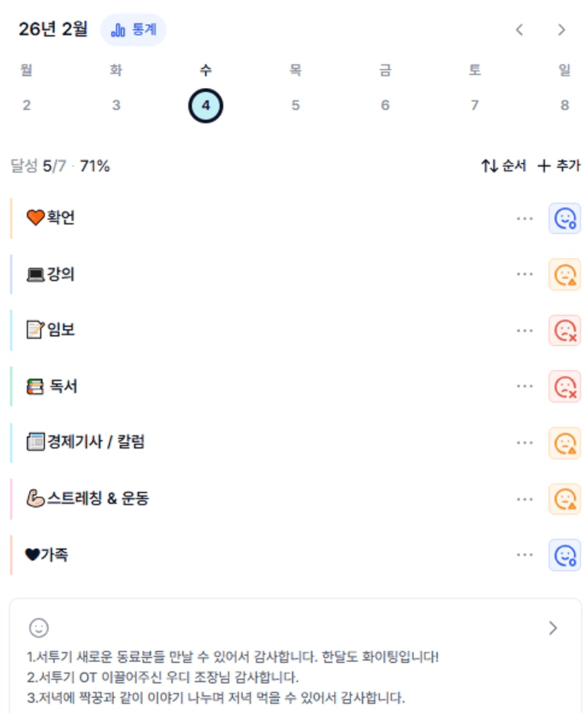Toggle the 독서 habit status face
The width and height of the screenshot is (588, 713).
pyautogui.click(x=565, y=386)
